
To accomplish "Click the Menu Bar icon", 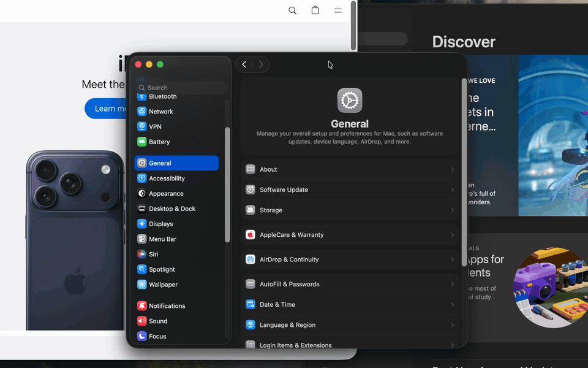I will pos(141,239).
